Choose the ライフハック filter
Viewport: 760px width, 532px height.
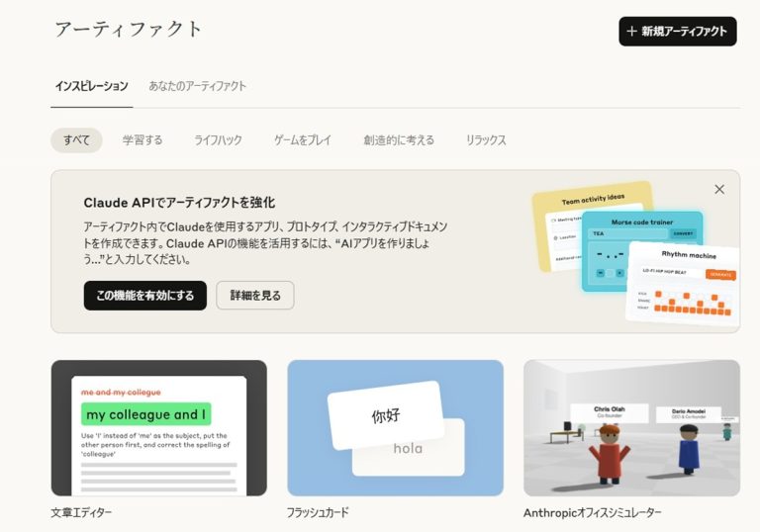[218, 140]
